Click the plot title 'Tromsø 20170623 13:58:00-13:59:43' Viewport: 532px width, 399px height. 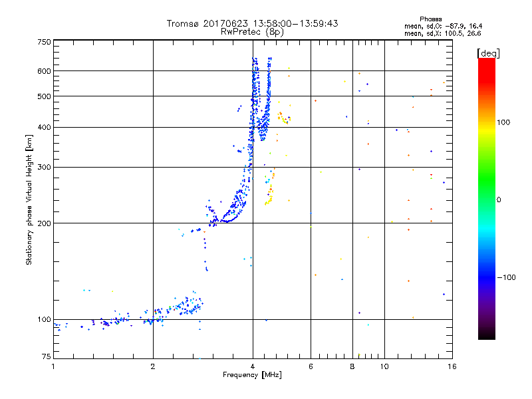pos(252,23)
